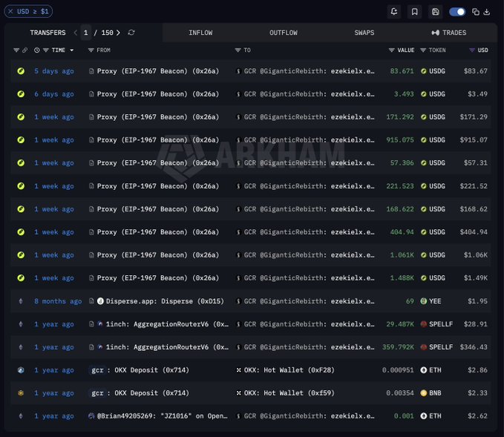Open OKX: Hot Wallet (0xf59) address
Viewport: 504px width, 437px height.
click(289, 393)
